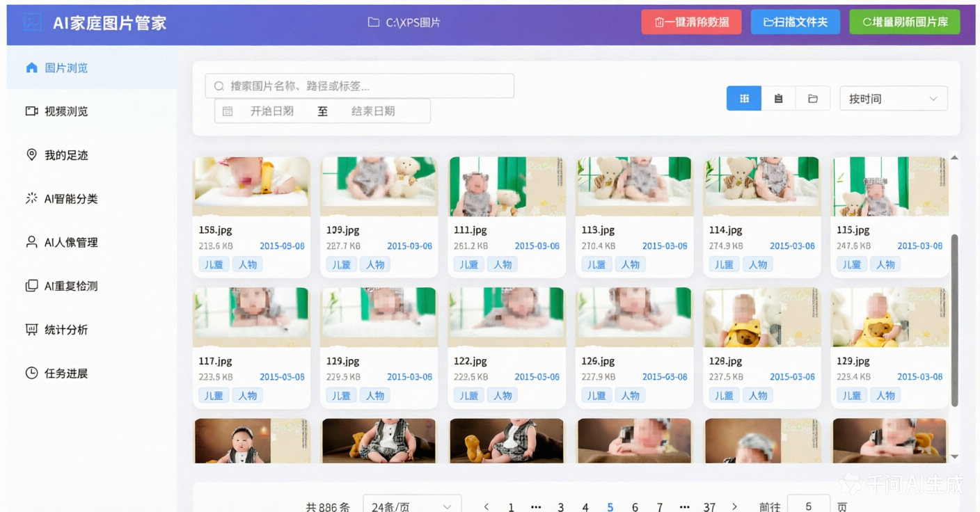This screenshot has height=512, width=980.
Task: Select AI重复检测 in sidebar menu
Action: pos(92,286)
